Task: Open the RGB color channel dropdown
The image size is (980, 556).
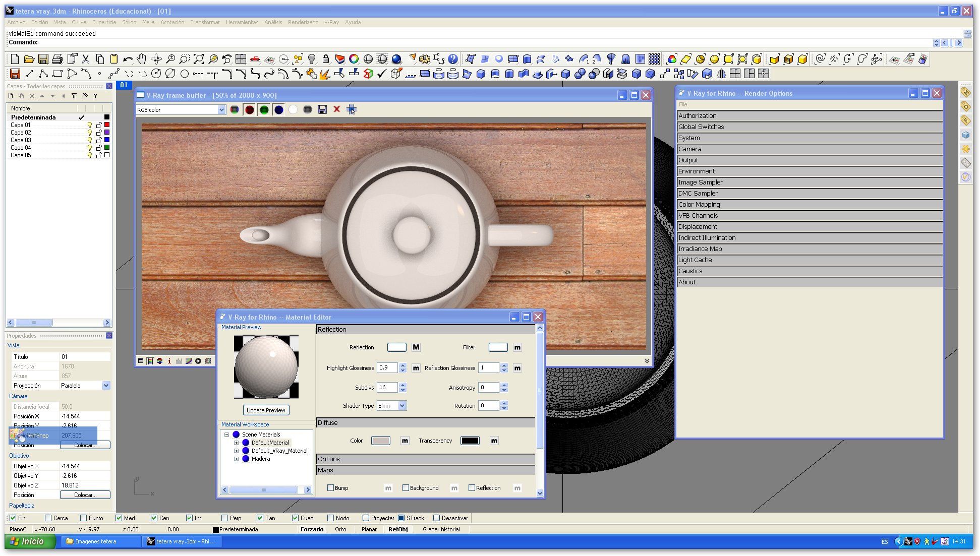Action: click(221, 109)
